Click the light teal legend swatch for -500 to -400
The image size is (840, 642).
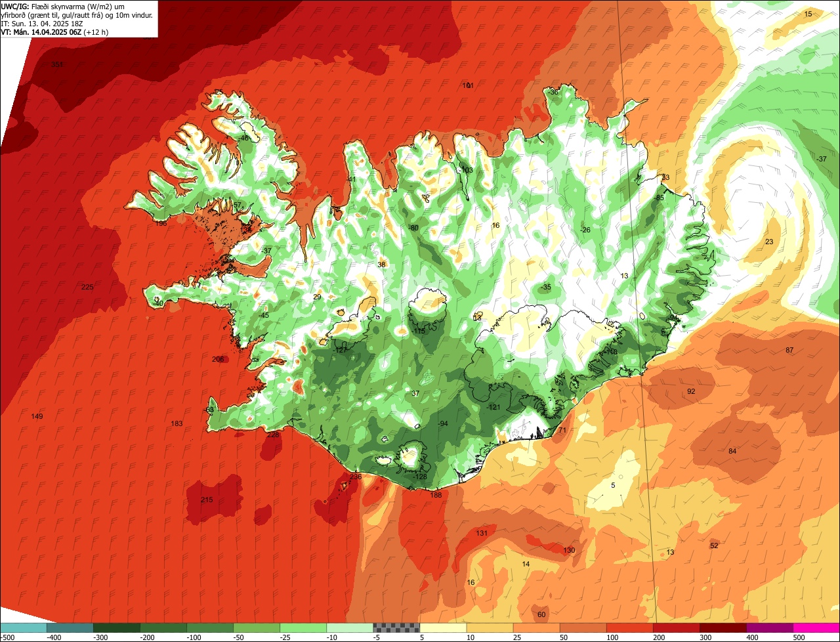tap(24, 628)
